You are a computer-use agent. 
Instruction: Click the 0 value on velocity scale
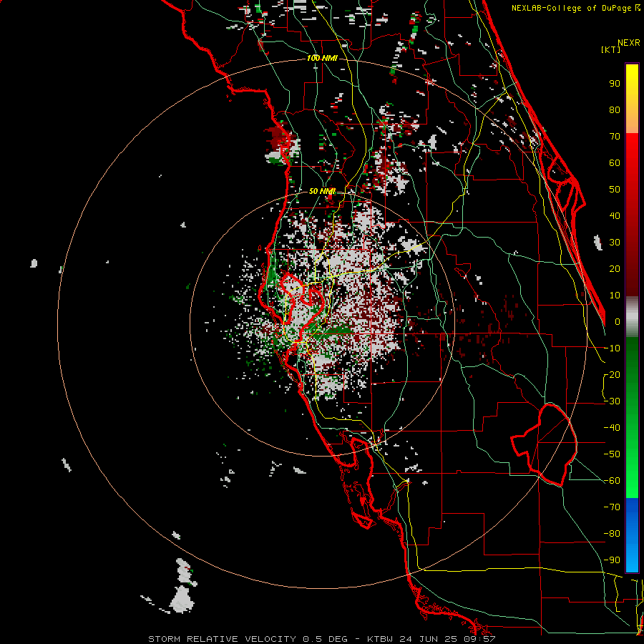[x=618, y=322]
